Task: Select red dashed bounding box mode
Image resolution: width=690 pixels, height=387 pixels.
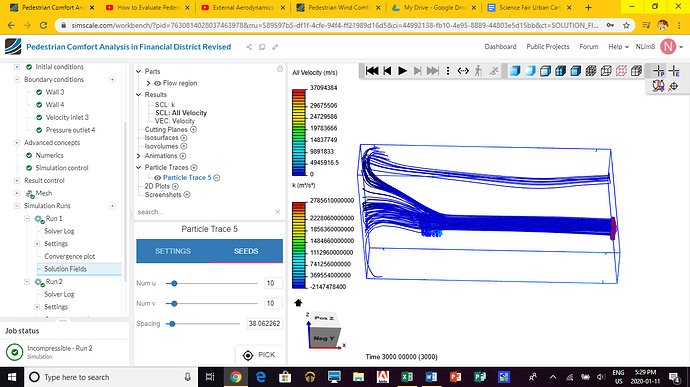Action: coord(621,71)
